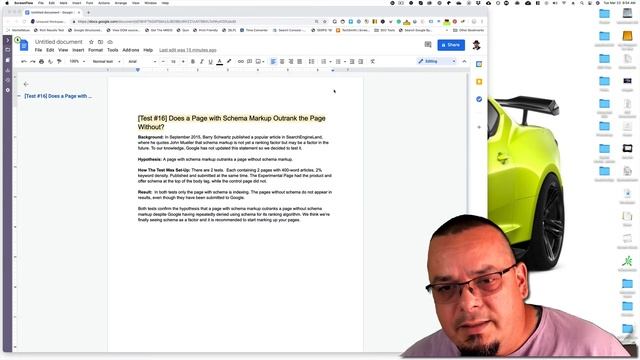Image resolution: width=640 pixels, height=360 pixels.
Task: Increase the font size
Action: coord(183,61)
